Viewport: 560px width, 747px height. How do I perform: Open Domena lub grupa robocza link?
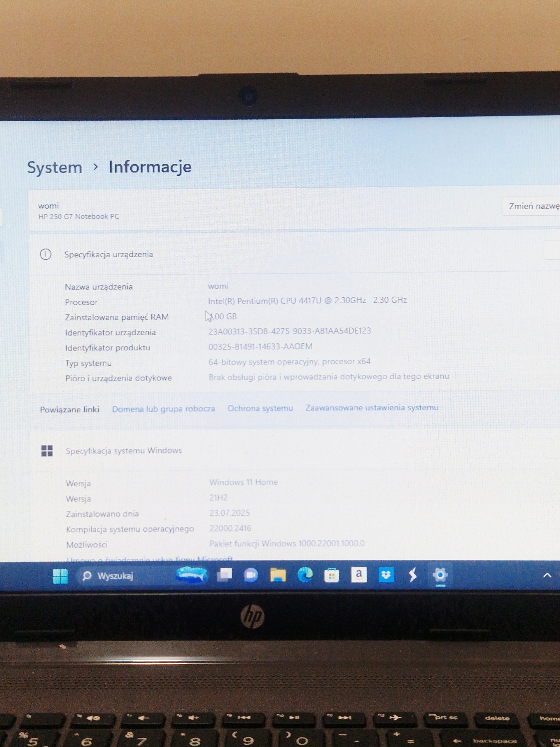[163, 409]
